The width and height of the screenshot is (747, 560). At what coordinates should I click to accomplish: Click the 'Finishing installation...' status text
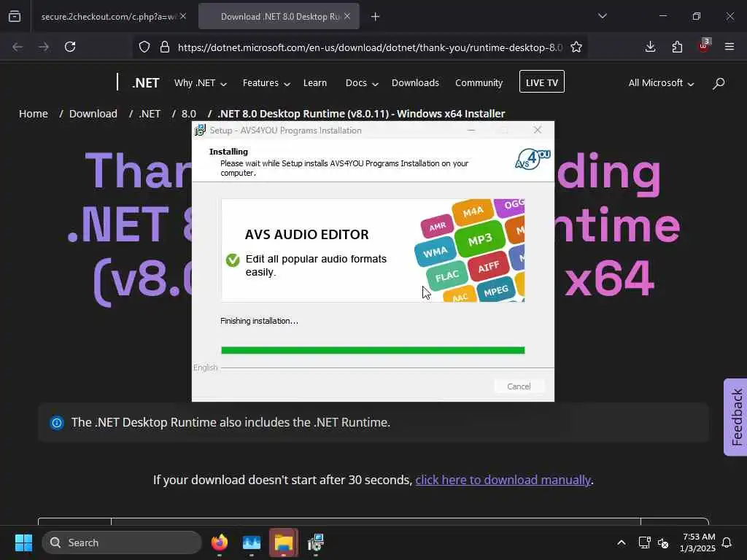coord(259,321)
